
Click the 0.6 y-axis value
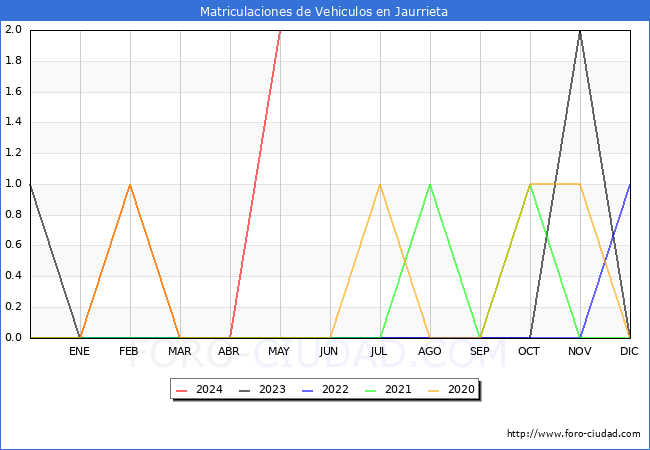click(x=13, y=245)
